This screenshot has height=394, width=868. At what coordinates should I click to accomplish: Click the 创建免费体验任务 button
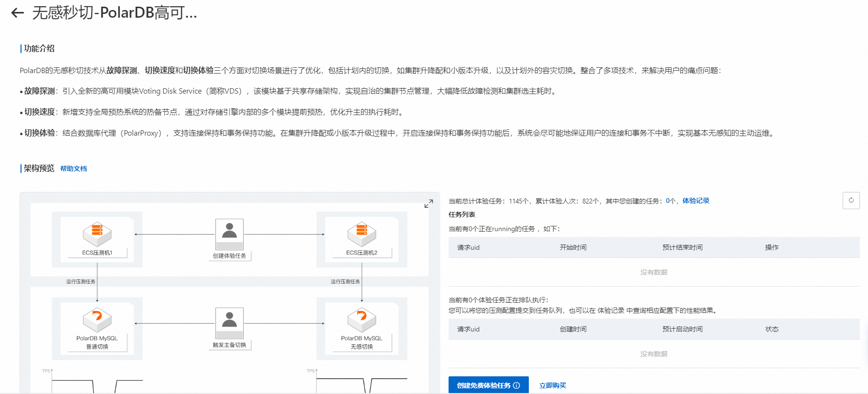pos(488,385)
